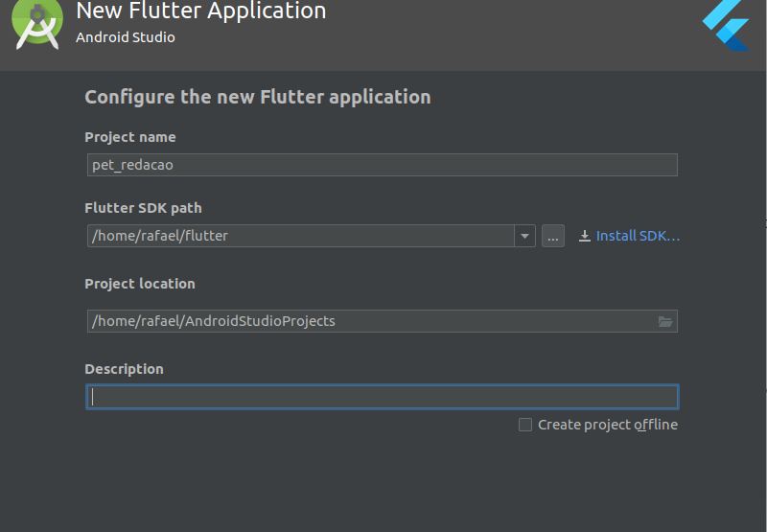The height and width of the screenshot is (532, 767).
Task: Click the "Create project offline" label text
Action: (607, 425)
